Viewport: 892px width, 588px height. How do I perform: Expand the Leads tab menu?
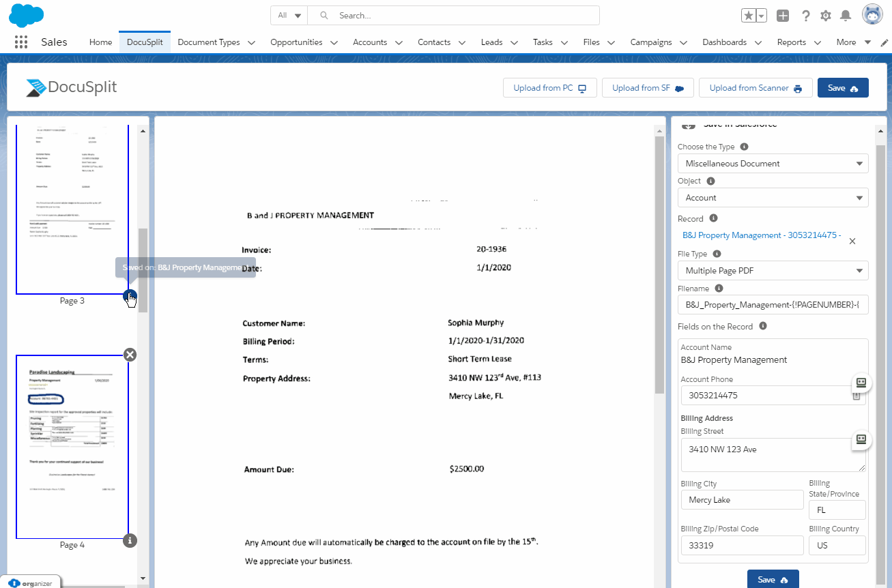[515, 42]
